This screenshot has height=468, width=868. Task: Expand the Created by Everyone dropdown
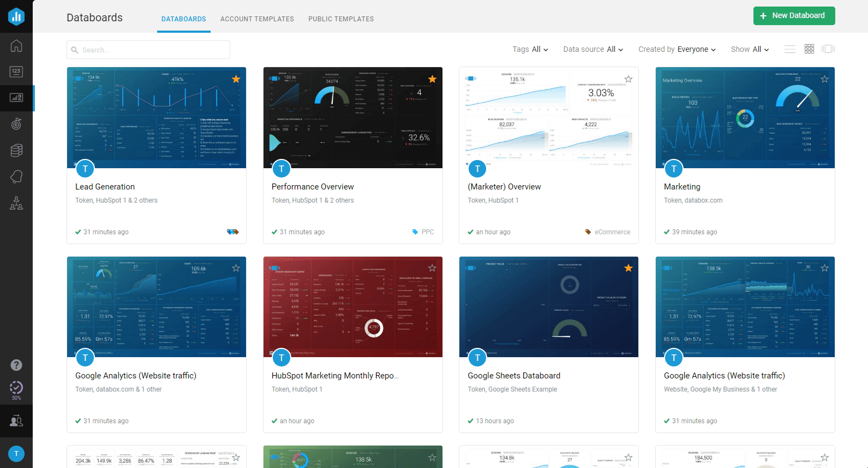[x=677, y=49]
